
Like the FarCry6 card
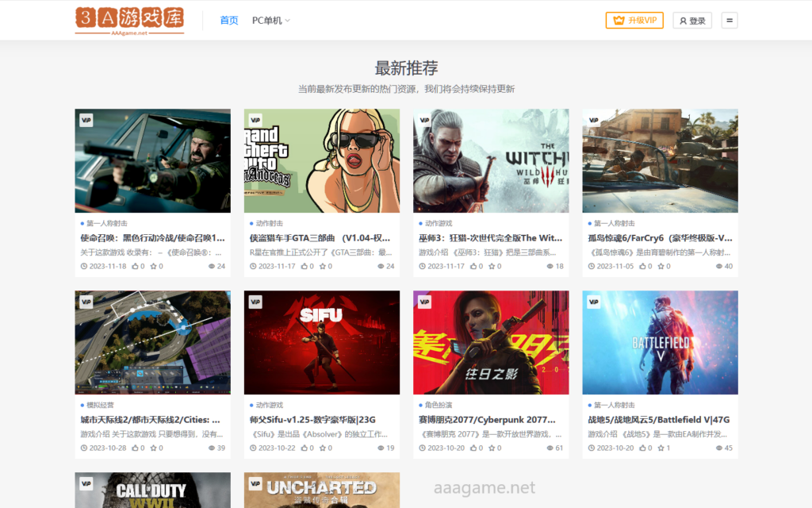point(642,266)
